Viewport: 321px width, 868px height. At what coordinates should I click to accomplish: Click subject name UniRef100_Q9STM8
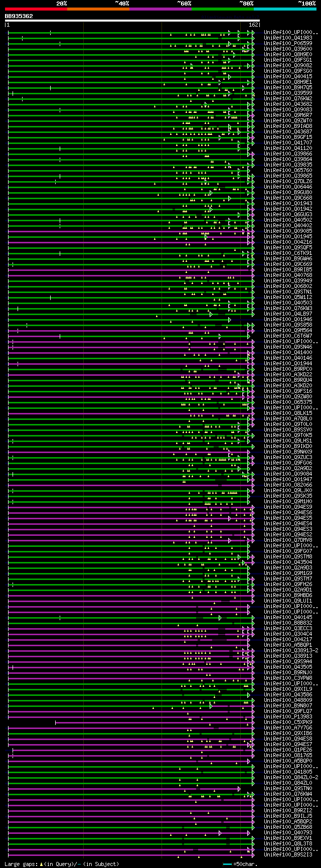click(x=288, y=556)
